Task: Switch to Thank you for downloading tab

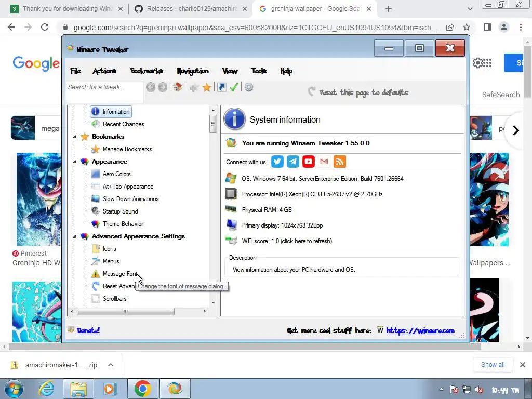Action: tap(66, 9)
